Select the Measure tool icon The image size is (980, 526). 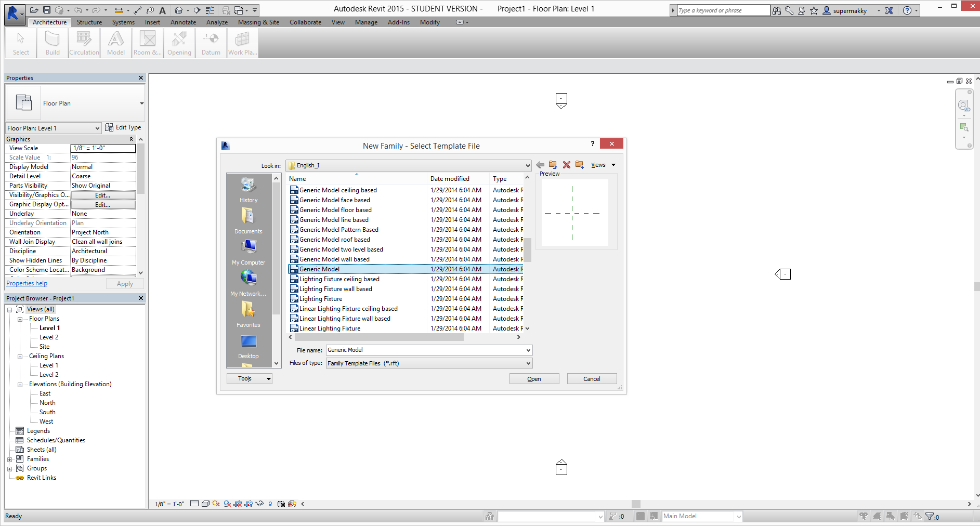coord(119,10)
